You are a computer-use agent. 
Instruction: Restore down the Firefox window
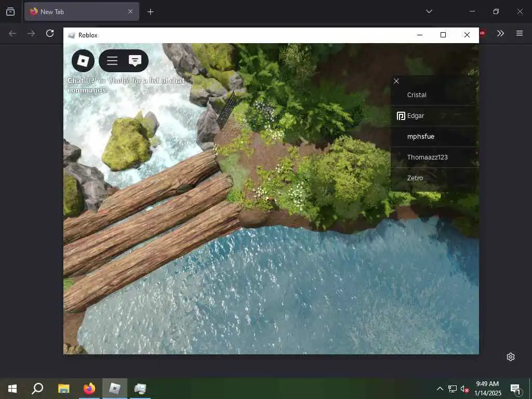[x=496, y=11]
